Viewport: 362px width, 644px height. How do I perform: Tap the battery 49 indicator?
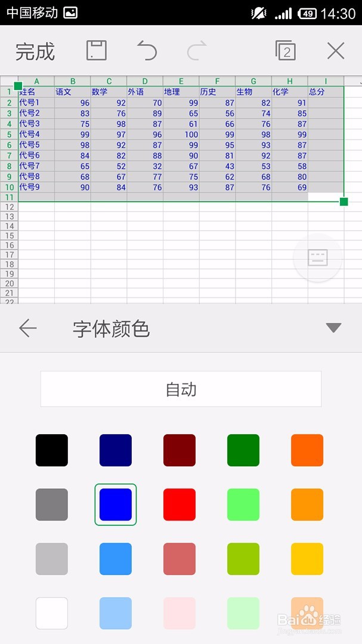[x=307, y=14]
